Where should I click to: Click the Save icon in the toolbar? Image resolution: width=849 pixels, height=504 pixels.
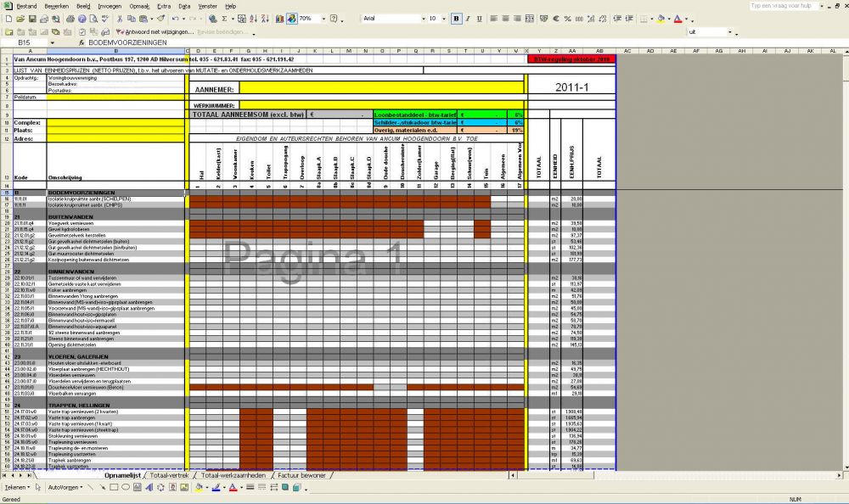pos(31,19)
